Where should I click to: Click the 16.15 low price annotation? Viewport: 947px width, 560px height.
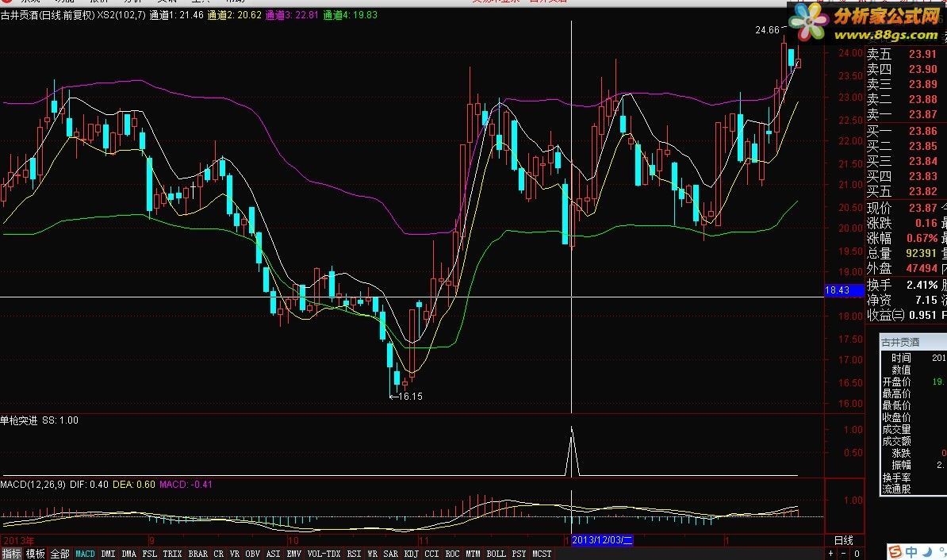(x=410, y=397)
